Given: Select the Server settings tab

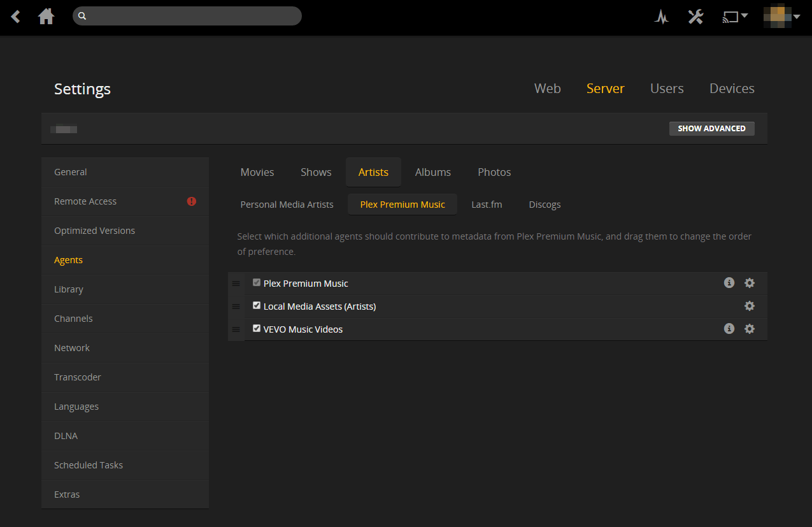Looking at the screenshot, I should [x=606, y=89].
